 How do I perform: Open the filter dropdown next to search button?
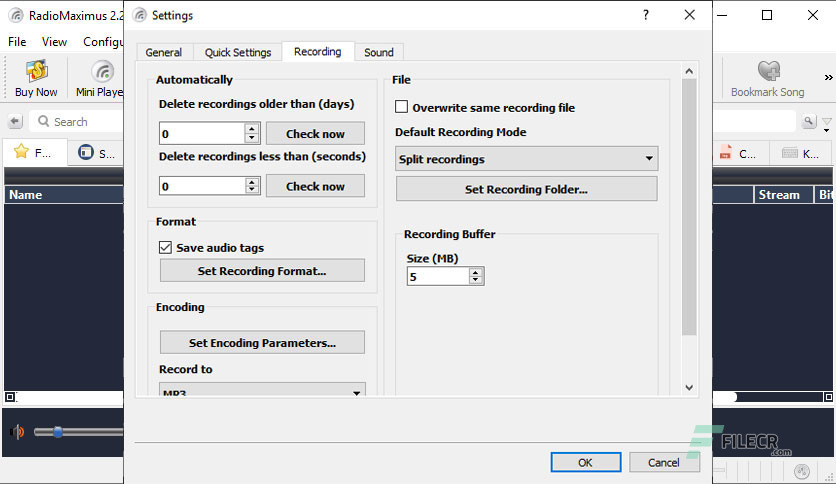tap(826, 125)
